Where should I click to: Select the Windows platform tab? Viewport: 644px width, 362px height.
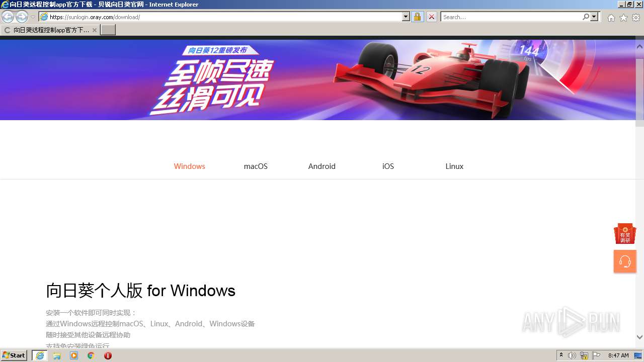click(190, 166)
